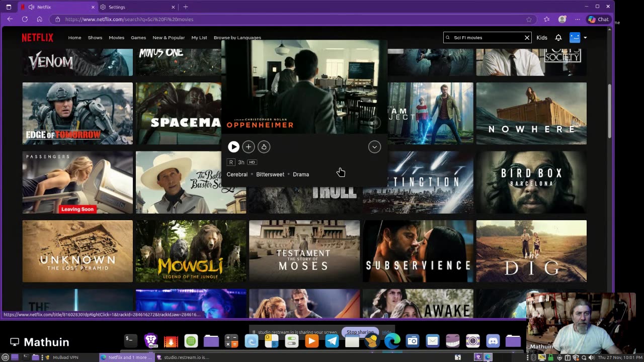Play Oppenheimer from the preview card

[x=233, y=147]
